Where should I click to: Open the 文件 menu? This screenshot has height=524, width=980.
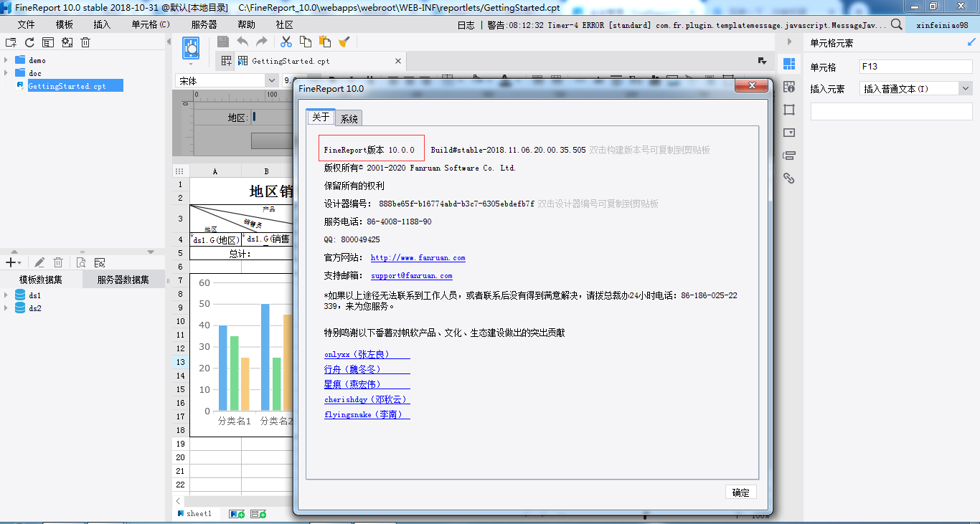(x=26, y=24)
